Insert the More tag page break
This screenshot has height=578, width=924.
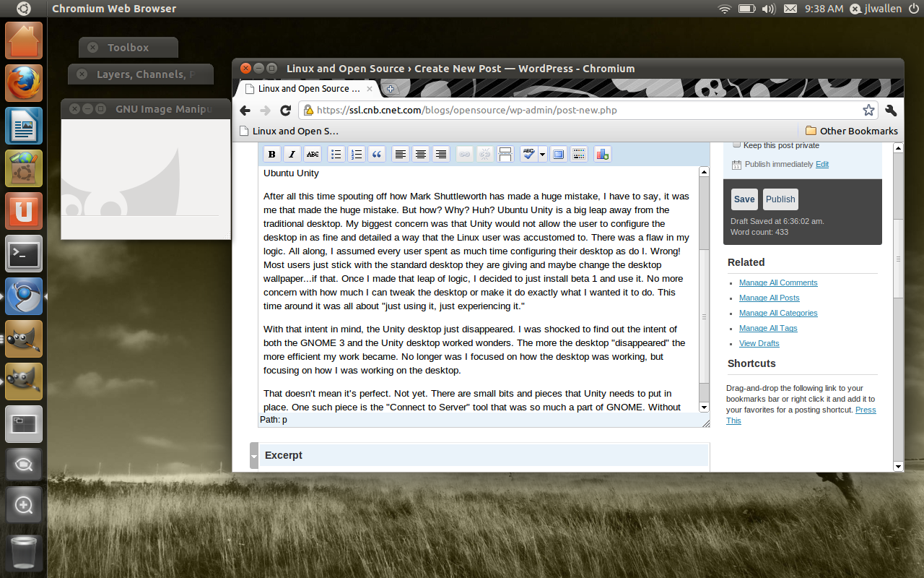pyautogui.click(x=505, y=154)
